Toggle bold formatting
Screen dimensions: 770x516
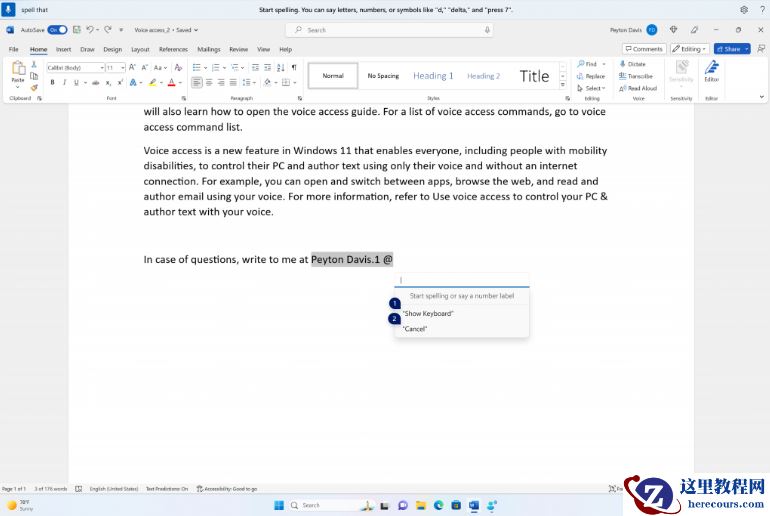tap(52, 82)
